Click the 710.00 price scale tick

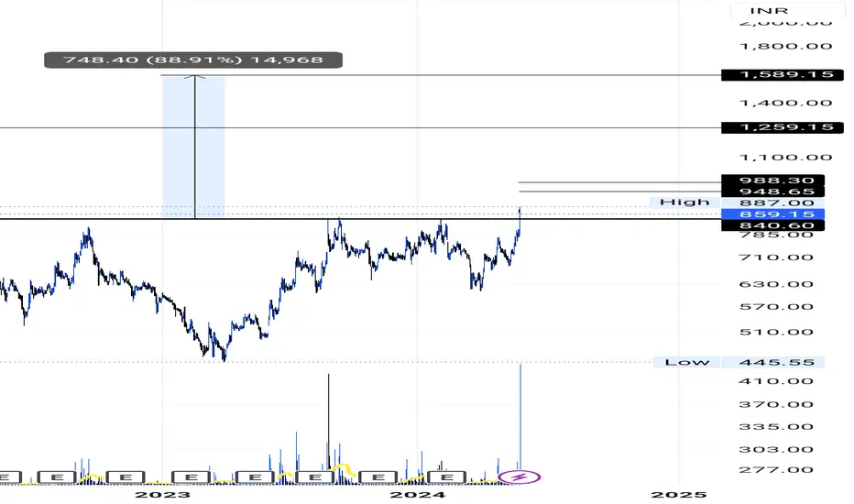tap(776, 257)
